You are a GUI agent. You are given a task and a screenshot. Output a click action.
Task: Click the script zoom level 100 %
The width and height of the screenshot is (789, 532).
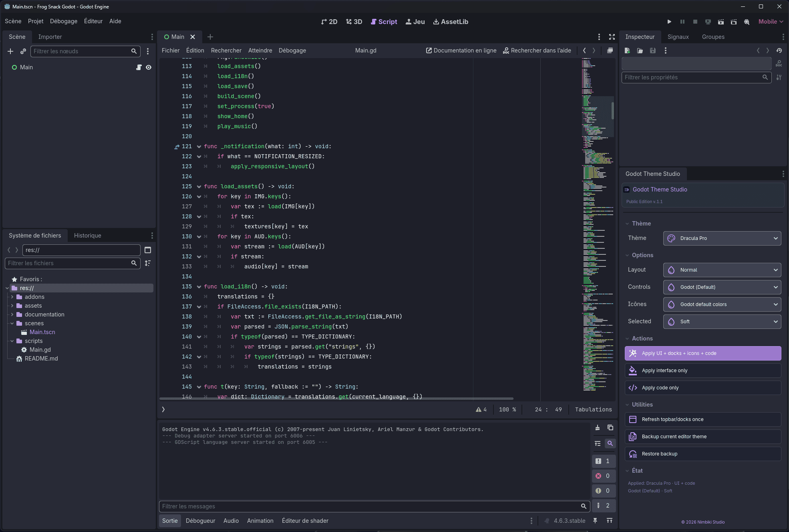507,409
